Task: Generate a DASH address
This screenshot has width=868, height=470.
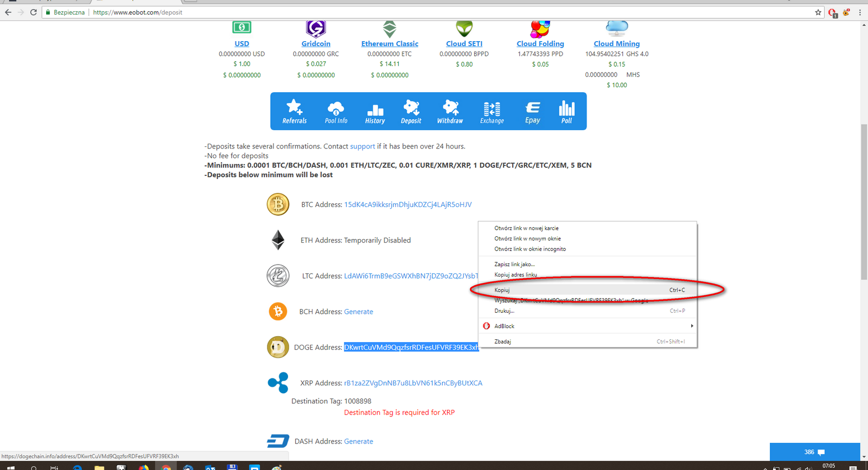Action: tap(359, 441)
